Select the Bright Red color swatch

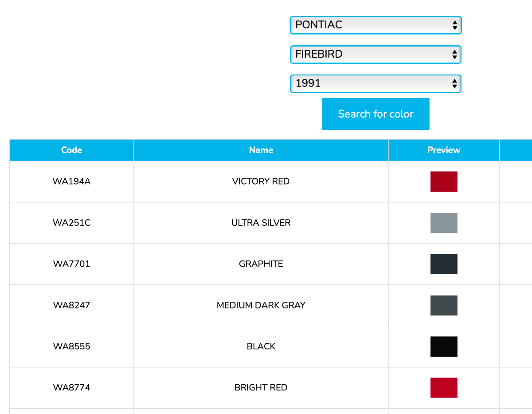pos(443,387)
